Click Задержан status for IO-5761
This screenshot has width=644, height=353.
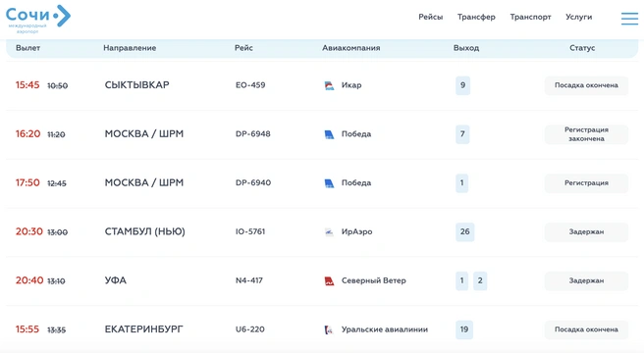pyautogui.click(x=586, y=232)
